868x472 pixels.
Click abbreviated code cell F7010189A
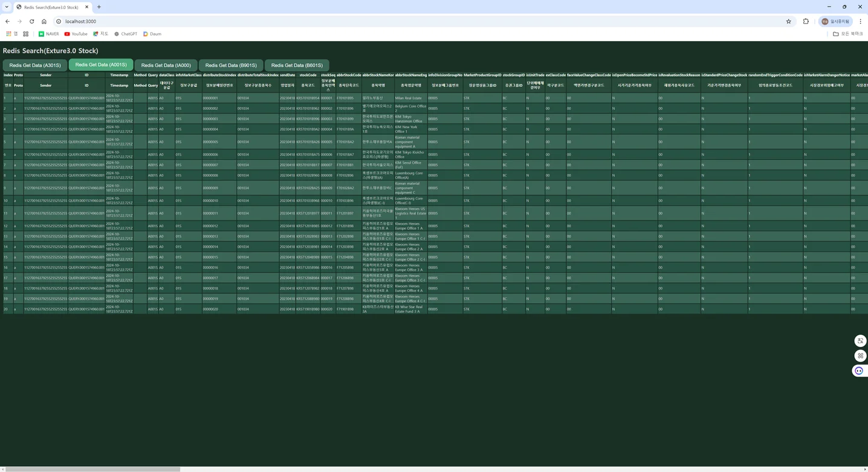[x=349, y=129]
